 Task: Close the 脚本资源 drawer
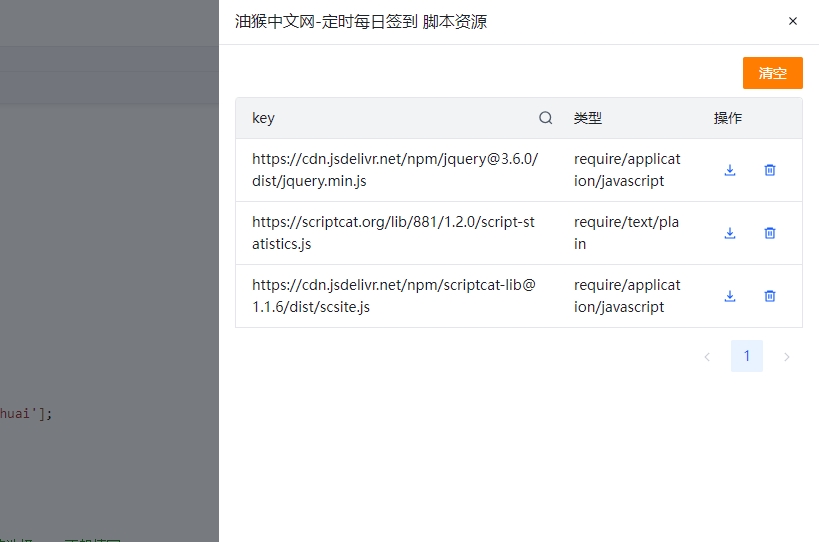[x=793, y=21]
